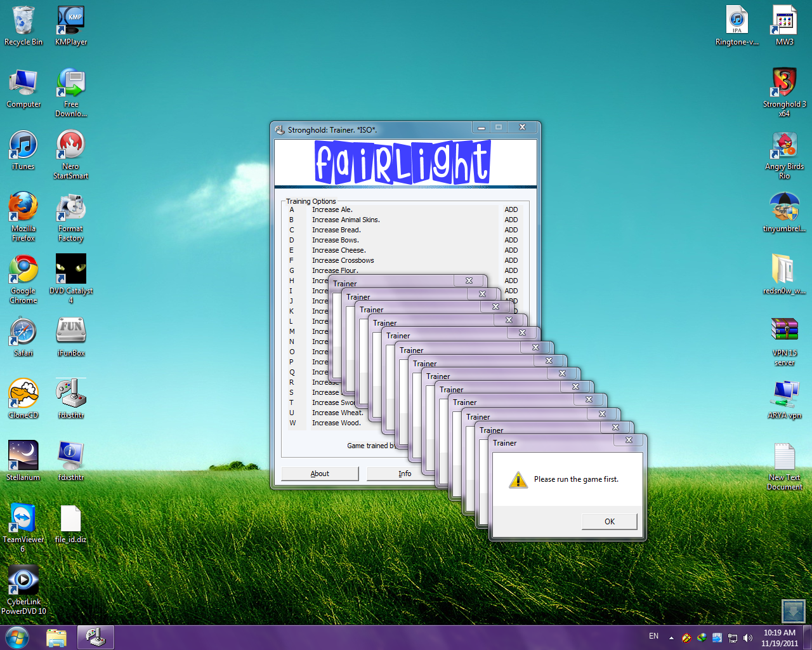Click ADD for Increase Ale
Screen dimensions: 812x650
pos(511,209)
